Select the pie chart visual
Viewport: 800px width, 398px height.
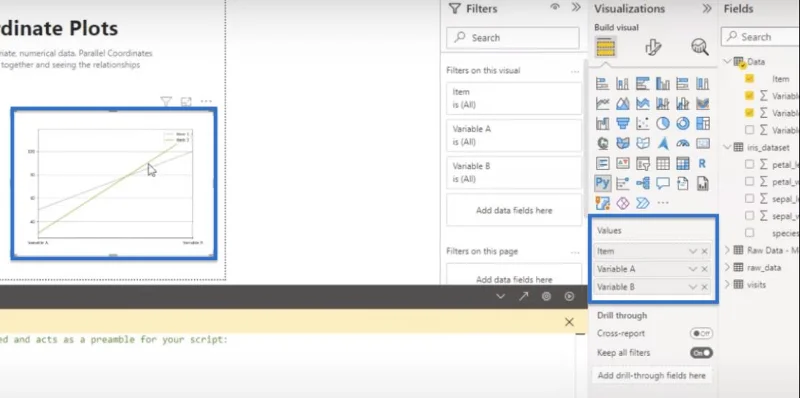663,123
